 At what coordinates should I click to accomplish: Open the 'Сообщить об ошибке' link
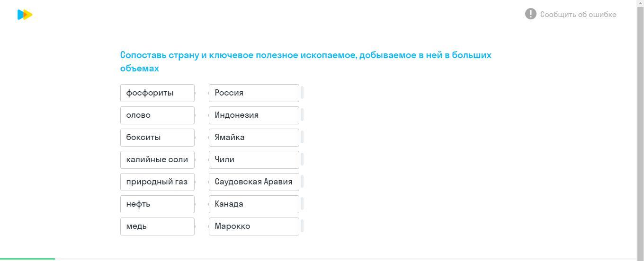[x=578, y=14]
